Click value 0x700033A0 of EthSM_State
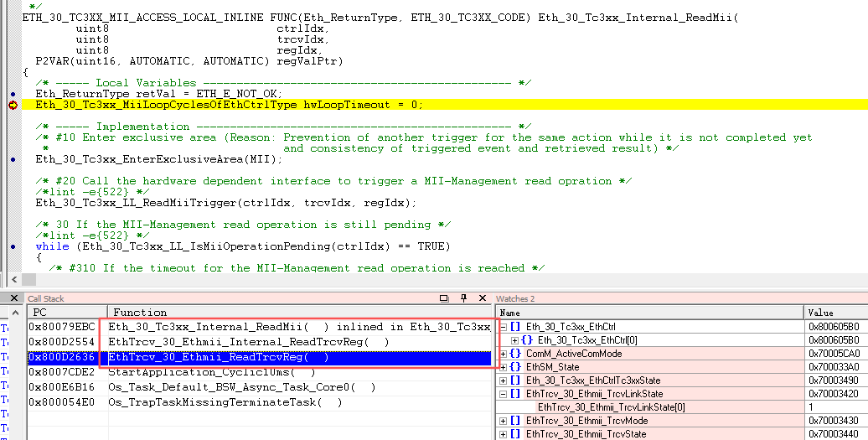Screen dimensions: 868x440 pyautogui.click(x=834, y=367)
